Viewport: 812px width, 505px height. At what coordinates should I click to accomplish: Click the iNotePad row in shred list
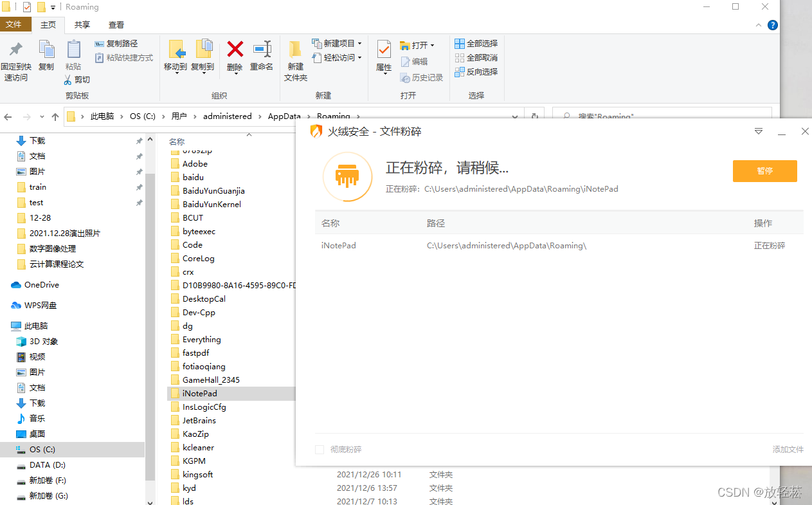pos(559,246)
